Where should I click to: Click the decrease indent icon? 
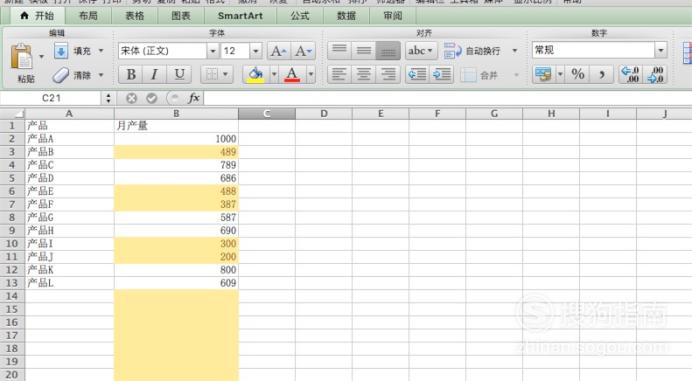(x=417, y=74)
